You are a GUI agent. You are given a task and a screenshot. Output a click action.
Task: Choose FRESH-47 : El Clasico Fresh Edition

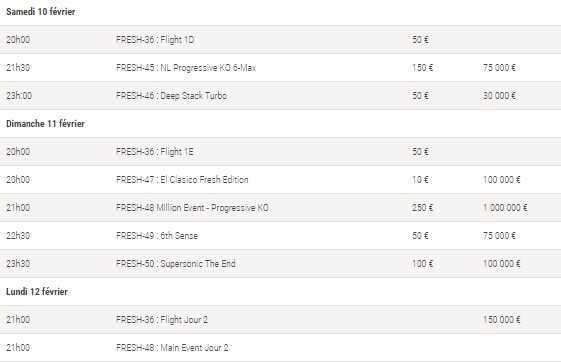coord(182,180)
